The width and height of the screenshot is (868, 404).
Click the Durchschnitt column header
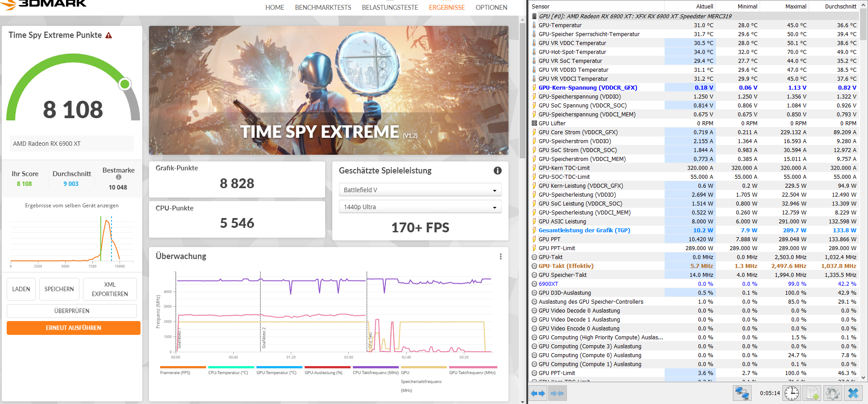[833, 6]
